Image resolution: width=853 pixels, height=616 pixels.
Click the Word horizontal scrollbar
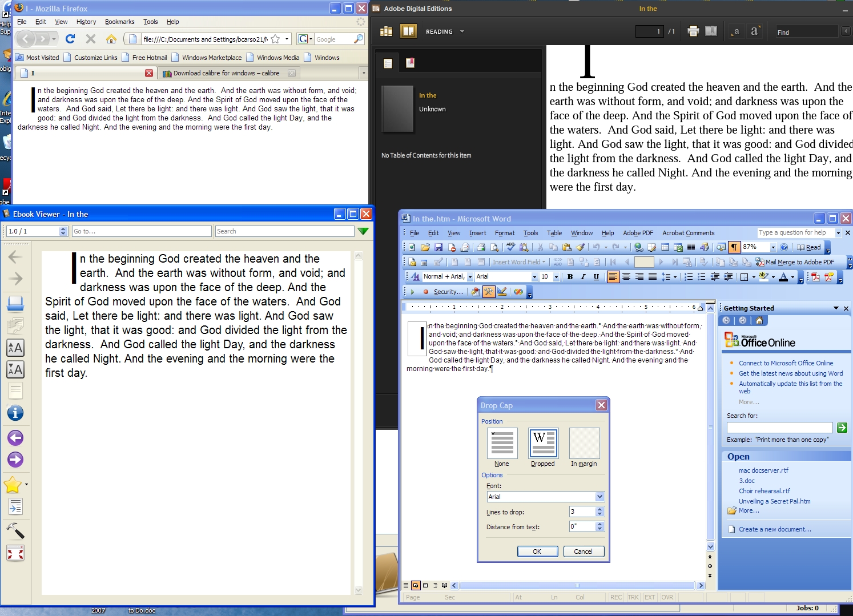[x=577, y=585]
